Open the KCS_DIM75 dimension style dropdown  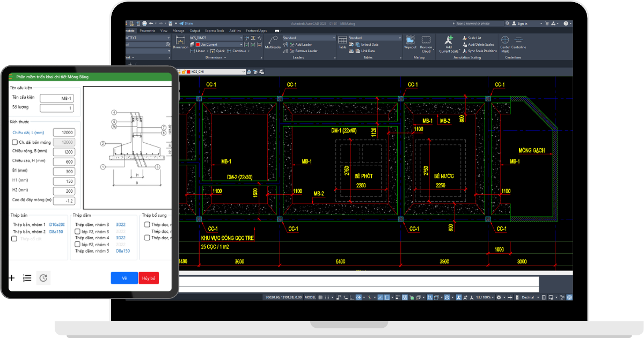[x=241, y=38]
